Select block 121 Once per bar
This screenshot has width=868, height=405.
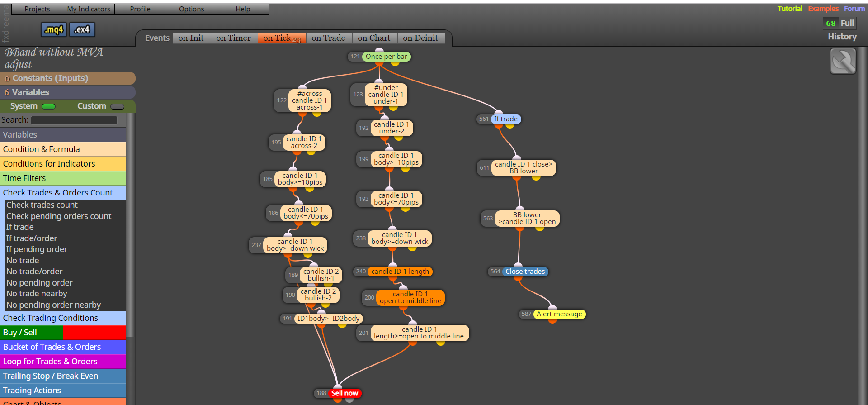[x=387, y=57]
